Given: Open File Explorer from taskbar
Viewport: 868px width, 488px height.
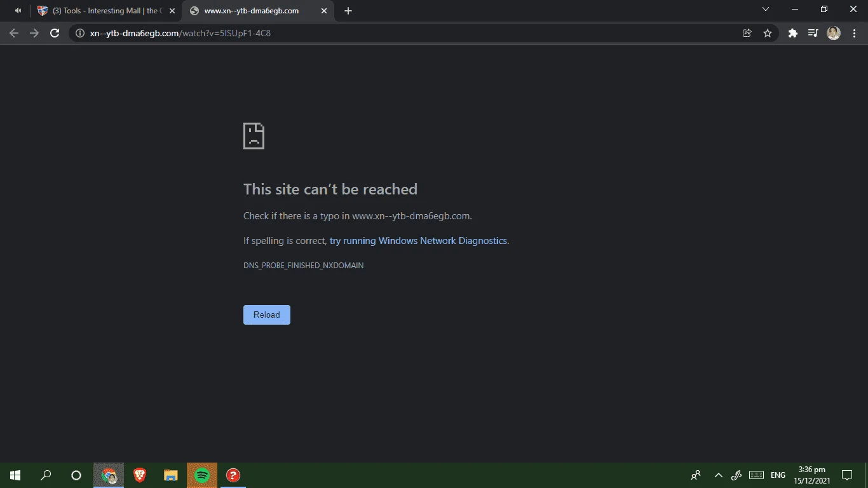Looking at the screenshot, I should coord(171,475).
